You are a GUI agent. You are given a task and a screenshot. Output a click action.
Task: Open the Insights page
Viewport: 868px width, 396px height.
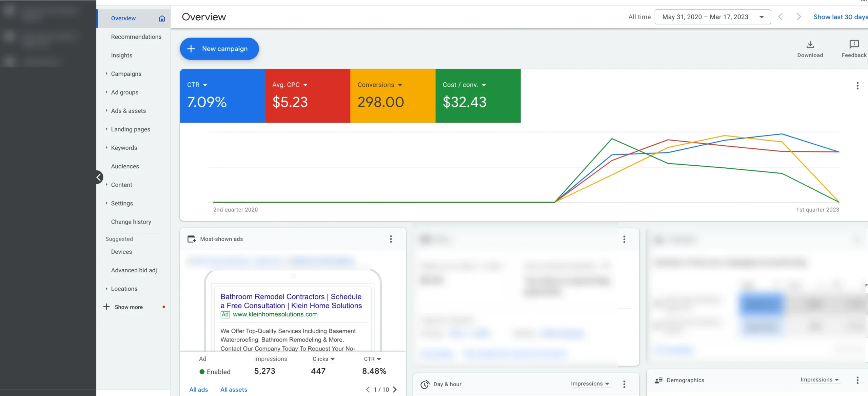121,55
